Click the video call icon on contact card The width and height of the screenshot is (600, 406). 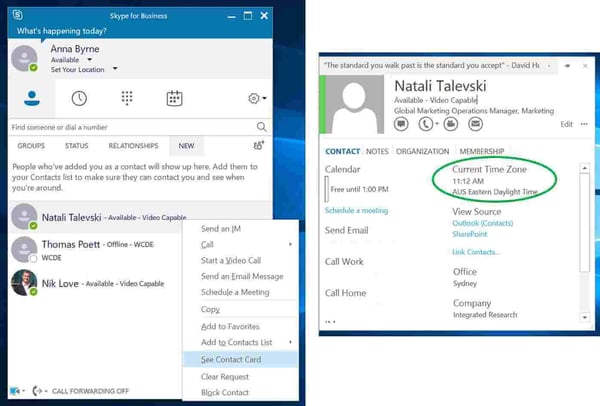[x=450, y=125]
